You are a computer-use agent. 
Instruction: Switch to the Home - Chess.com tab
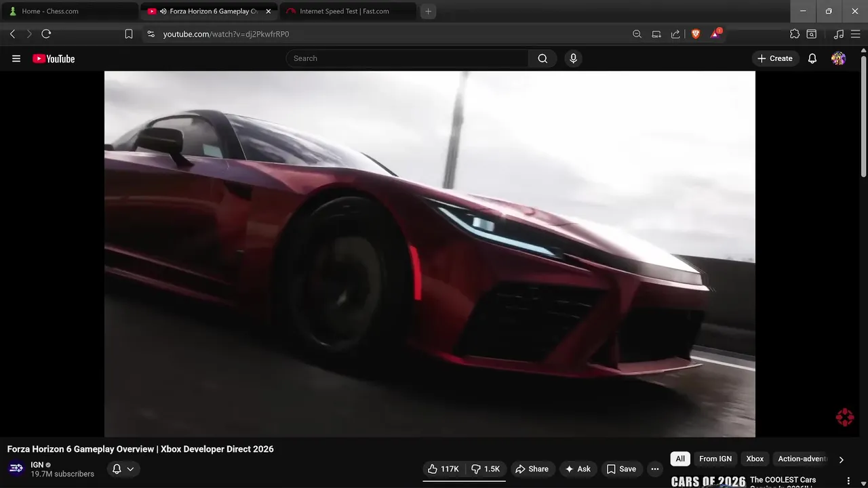70,12
